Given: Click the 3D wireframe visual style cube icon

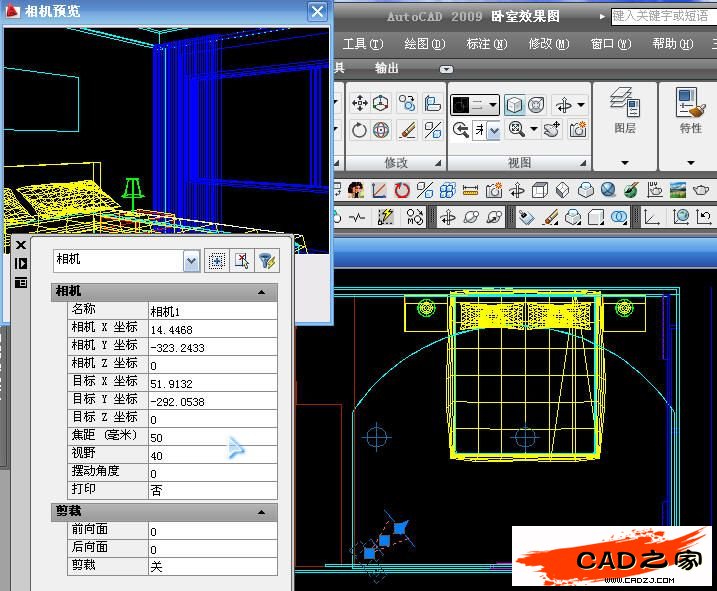Looking at the screenshot, I should 513,105.
